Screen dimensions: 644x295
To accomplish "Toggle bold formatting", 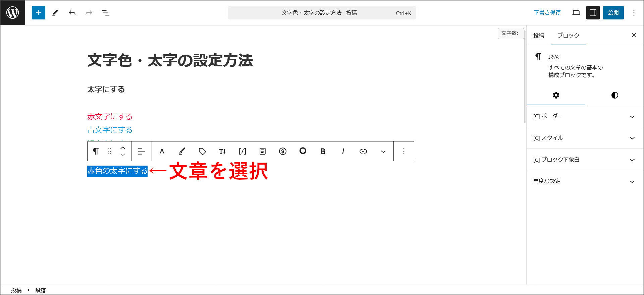I will pyautogui.click(x=323, y=151).
